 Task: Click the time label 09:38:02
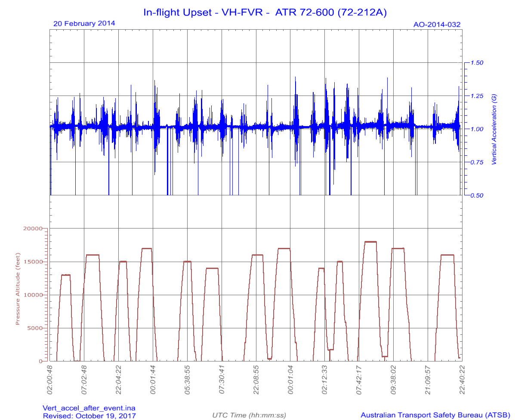pos(394,379)
